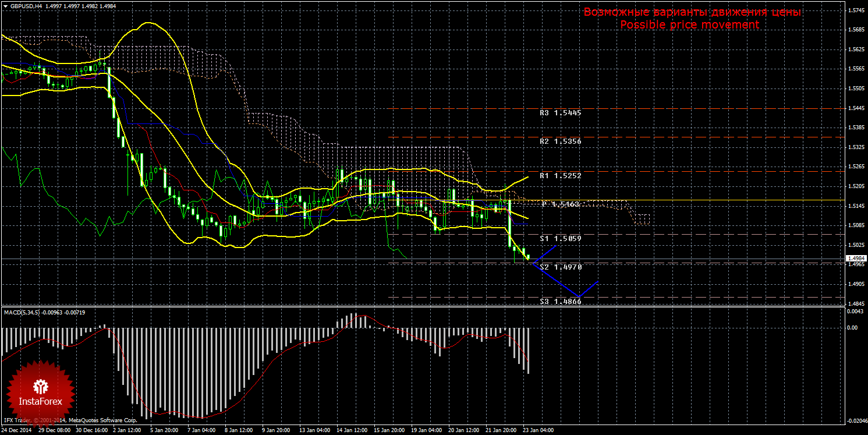The image size is (868, 435).
Task: Select the R3 1.5445 resistance label
Action: [x=560, y=112]
